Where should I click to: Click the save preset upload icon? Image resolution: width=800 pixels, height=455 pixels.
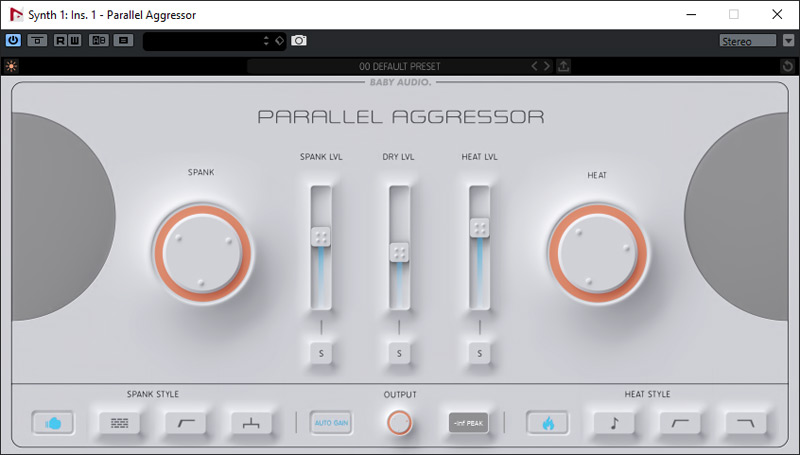[564, 66]
